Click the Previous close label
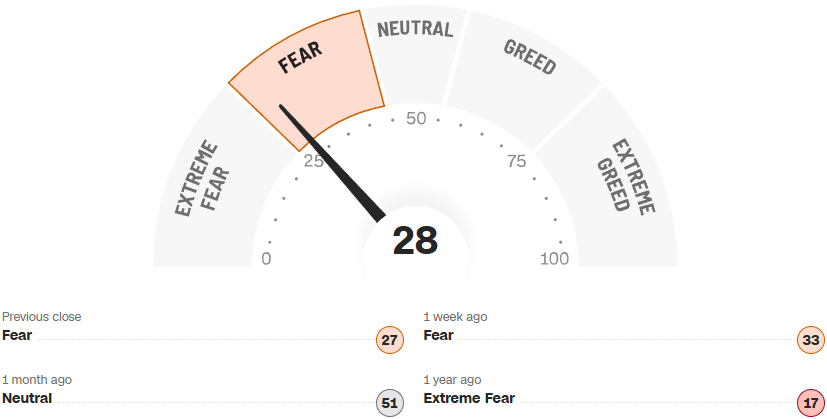The width and height of the screenshot is (827, 419). [42, 317]
